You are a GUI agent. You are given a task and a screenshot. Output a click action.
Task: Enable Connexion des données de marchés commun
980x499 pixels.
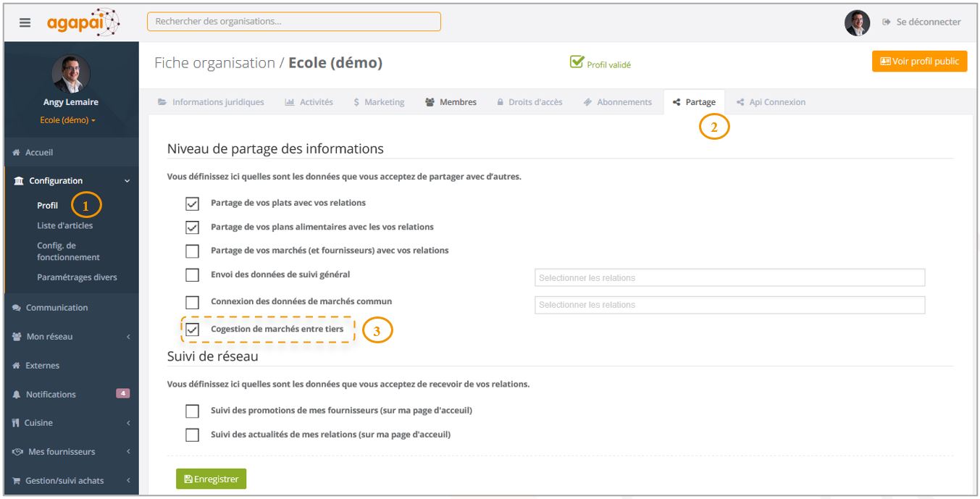(193, 302)
